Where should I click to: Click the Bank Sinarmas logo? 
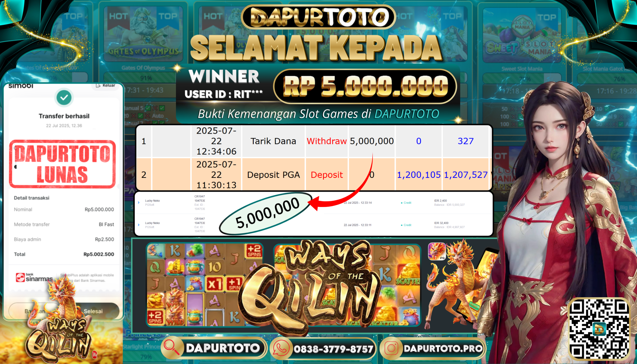[x=34, y=277]
